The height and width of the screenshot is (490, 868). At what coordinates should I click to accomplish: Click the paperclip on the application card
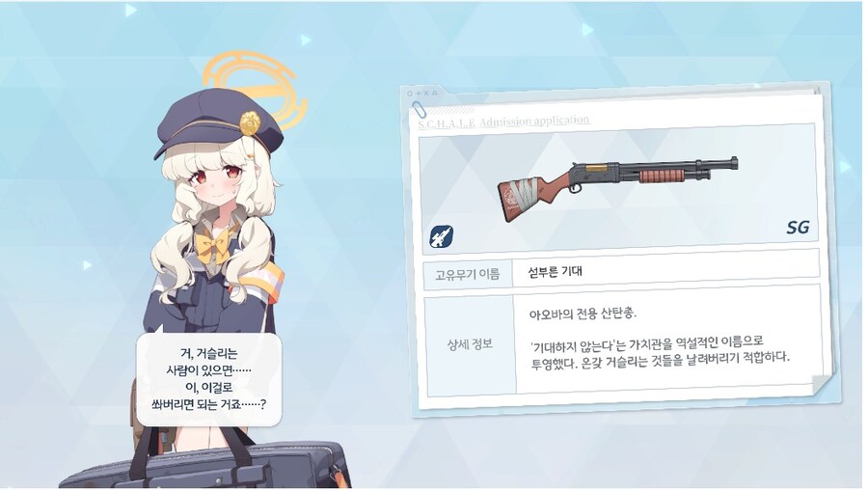point(418,109)
